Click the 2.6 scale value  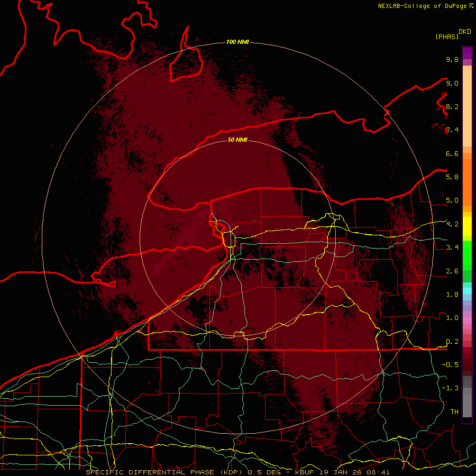pyautogui.click(x=452, y=271)
